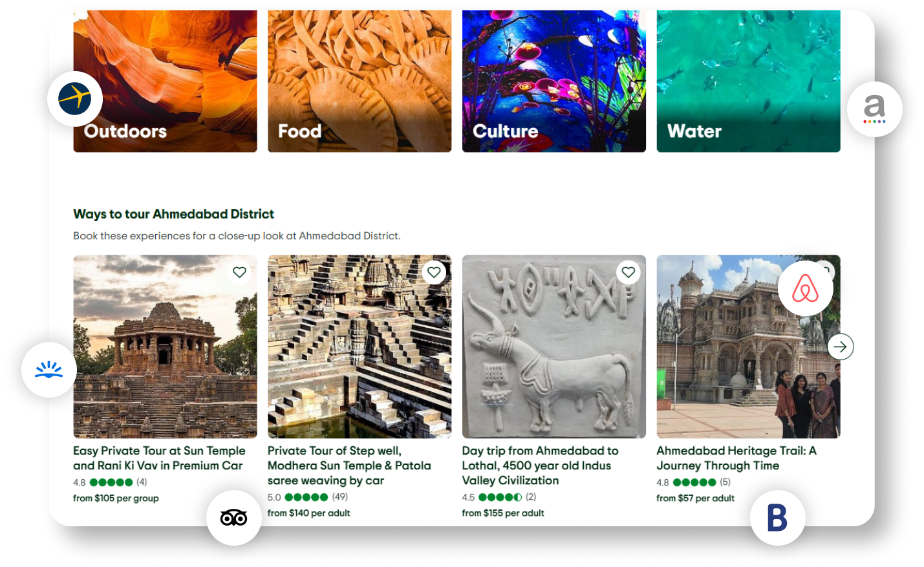Click the next arrow on tours carousel
The image size is (924, 567).
point(841,347)
